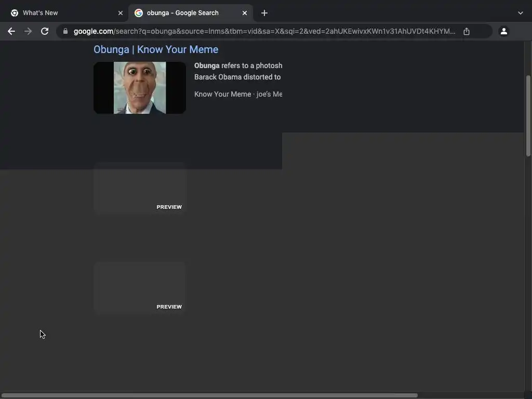Click the Google favicon on search tab

point(138,13)
